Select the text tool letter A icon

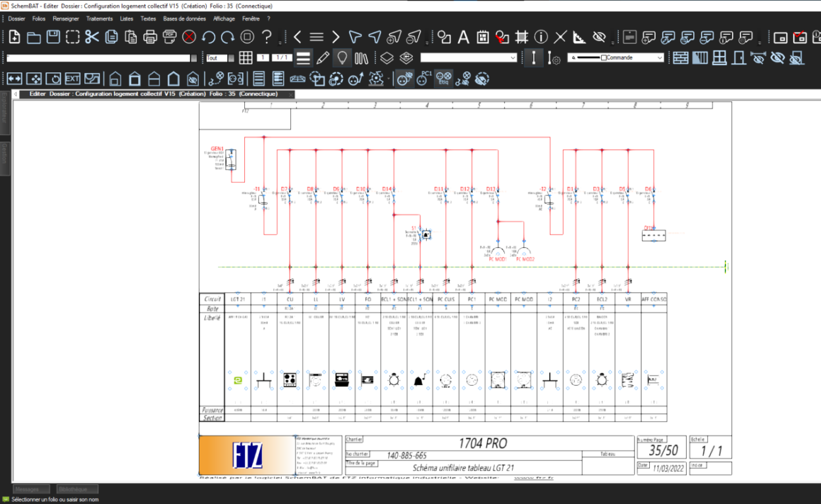(x=463, y=37)
